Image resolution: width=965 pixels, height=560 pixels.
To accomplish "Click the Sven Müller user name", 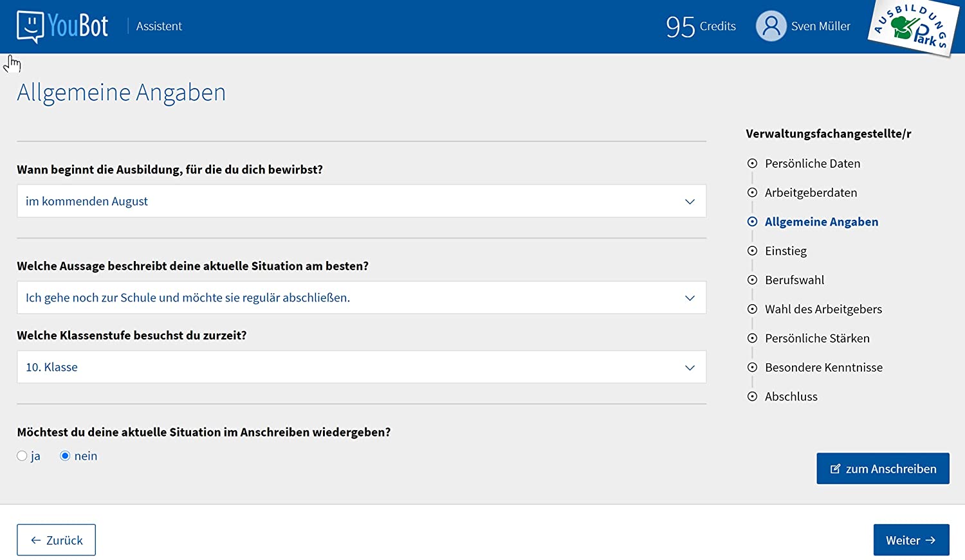I will [x=820, y=26].
